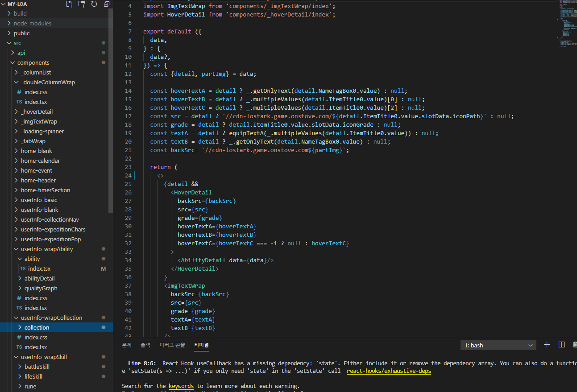This screenshot has width=577, height=392.
Task: Expand the userInfo-collectionNav folder
Action: 55,219
